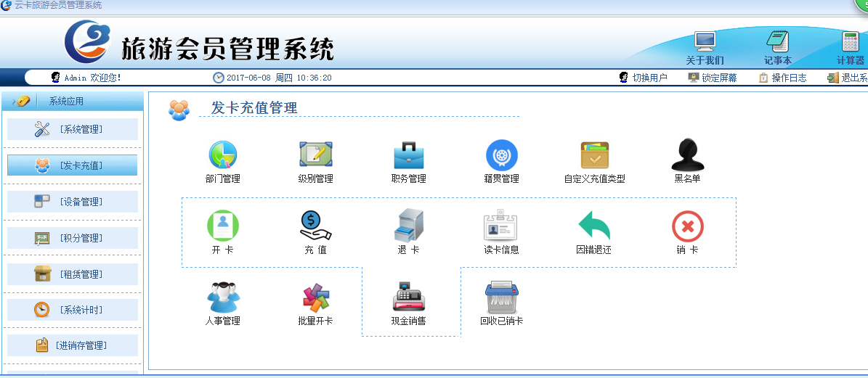868x378 pixels.
Task: Select [租赁管理] in the sidebar
Action: pyautogui.click(x=73, y=274)
